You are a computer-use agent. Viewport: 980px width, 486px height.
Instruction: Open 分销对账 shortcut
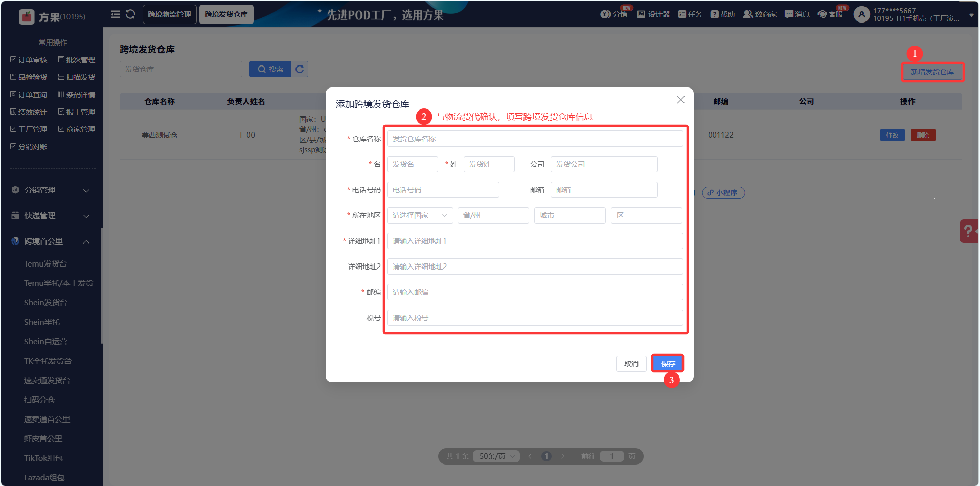pyautogui.click(x=29, y=147)
